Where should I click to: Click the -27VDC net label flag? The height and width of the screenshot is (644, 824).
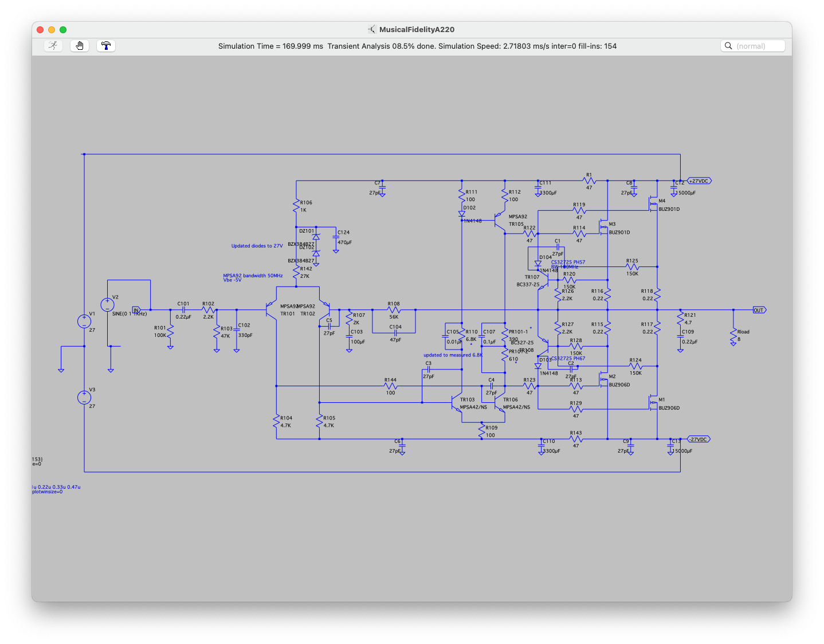click(x=699, y=439)
